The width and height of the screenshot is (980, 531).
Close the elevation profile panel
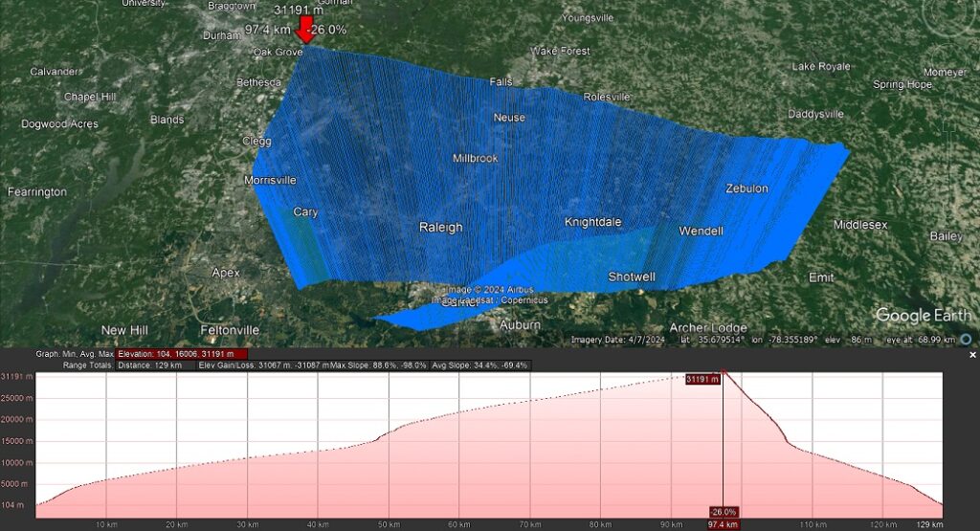click(972, 355)
